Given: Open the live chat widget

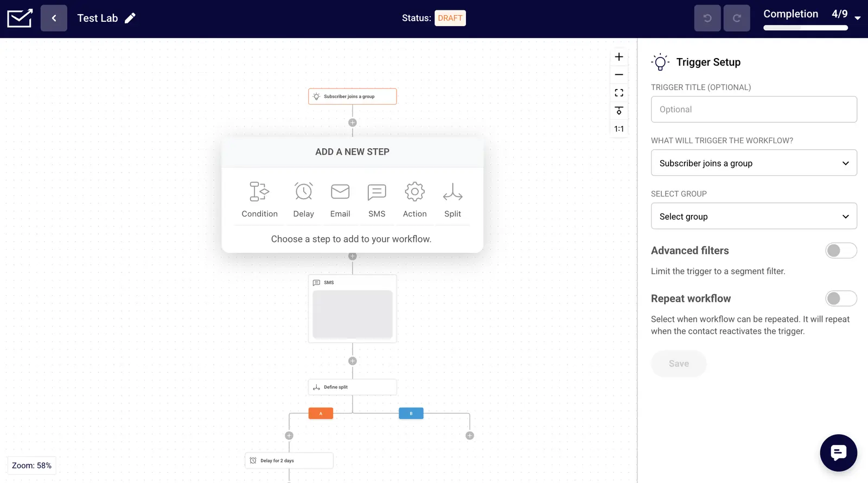Looking at the screenshot, I should pos(838,453).
